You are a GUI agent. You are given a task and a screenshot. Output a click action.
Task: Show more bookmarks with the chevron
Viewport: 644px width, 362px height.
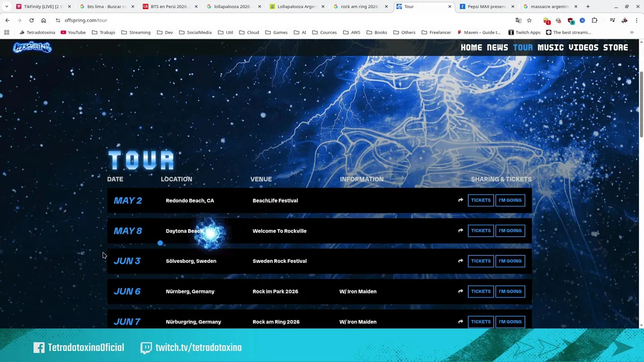pos(631,32)
